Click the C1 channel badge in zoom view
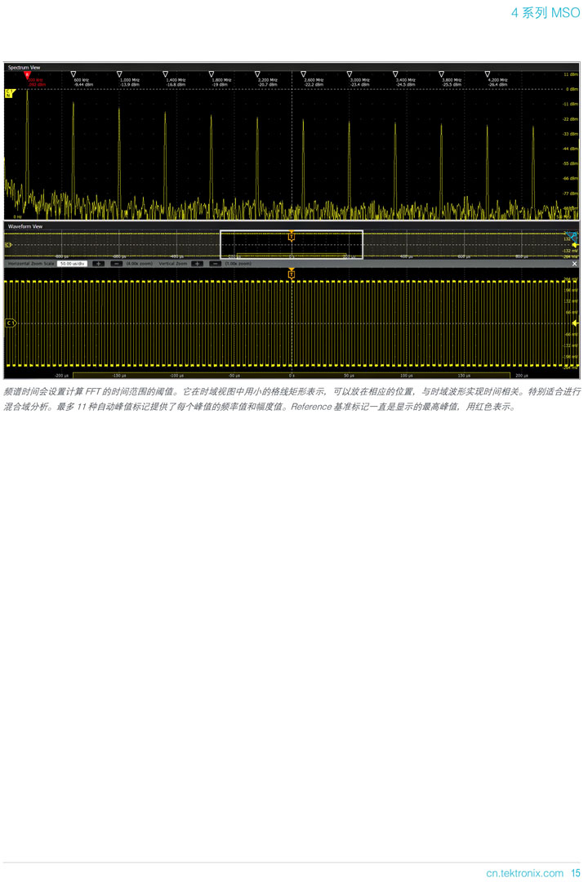Image resolution: width=588 pixels, height=882 pixels. pos(11,323)
